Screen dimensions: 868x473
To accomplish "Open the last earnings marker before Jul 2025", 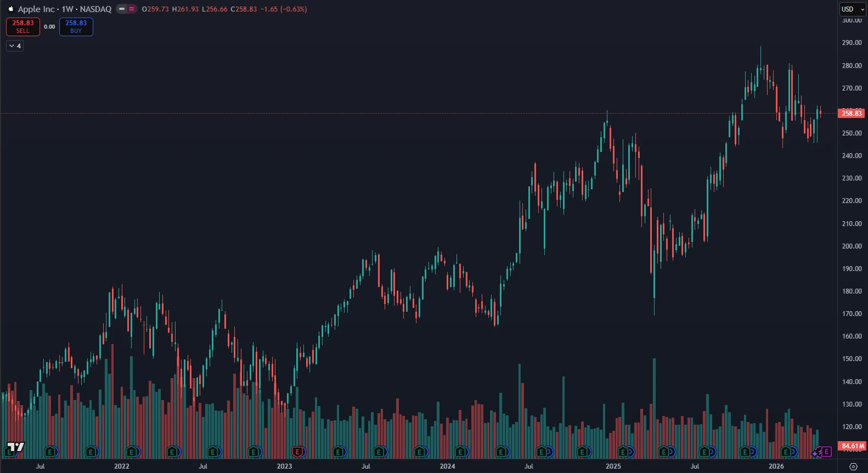I will coord(663,452).
